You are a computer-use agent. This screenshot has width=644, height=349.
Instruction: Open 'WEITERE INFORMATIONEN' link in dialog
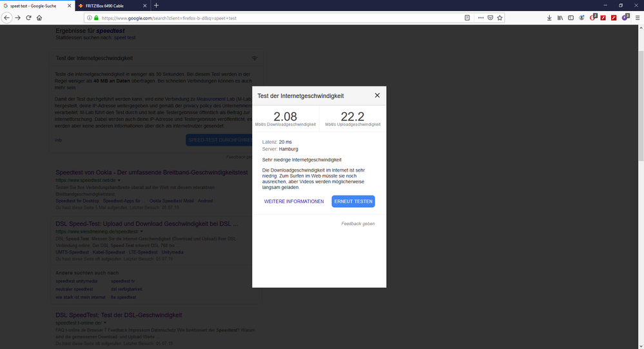294,201
